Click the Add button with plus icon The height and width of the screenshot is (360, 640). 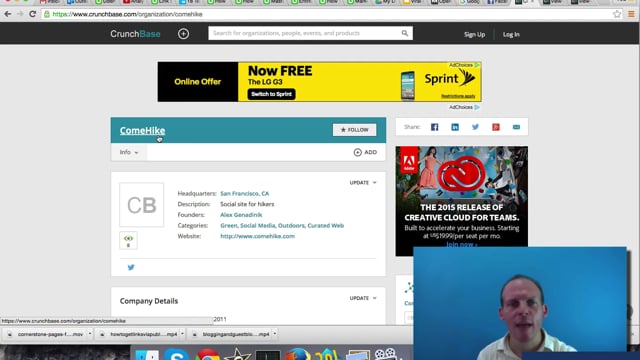coord(365,152)
